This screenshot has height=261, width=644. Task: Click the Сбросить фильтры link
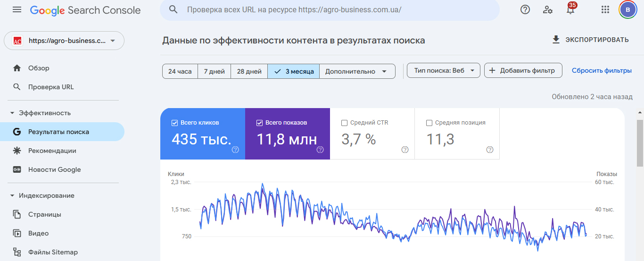602,70
